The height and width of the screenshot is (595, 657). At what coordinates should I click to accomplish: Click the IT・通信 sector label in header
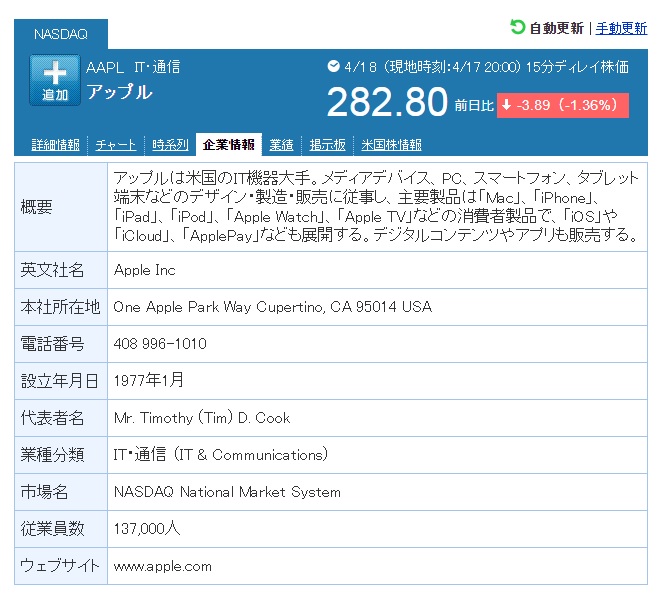pos(157,67)
